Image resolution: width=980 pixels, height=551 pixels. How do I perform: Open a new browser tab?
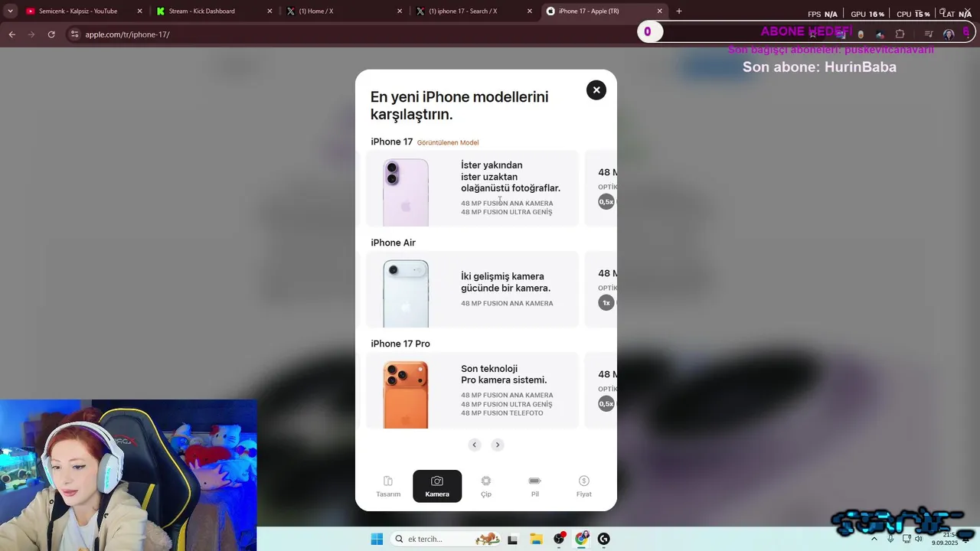point(679,11)
